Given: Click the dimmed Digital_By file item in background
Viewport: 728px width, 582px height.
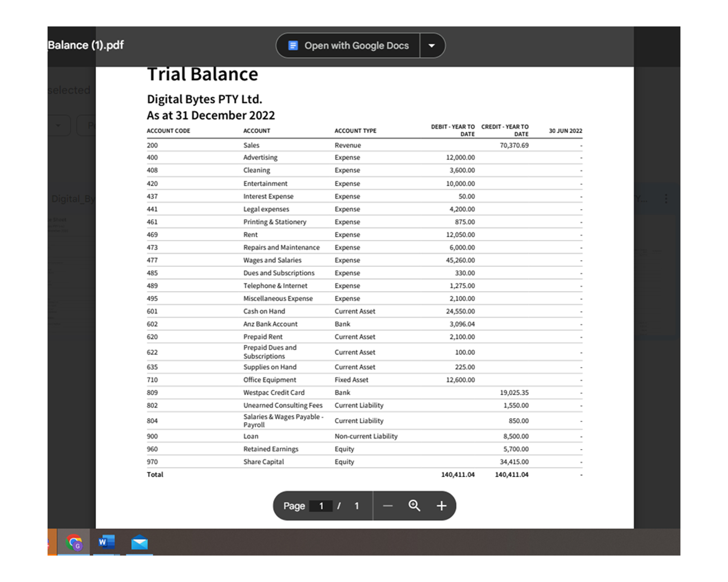Looking at the screenshot, I should point(73,199).
